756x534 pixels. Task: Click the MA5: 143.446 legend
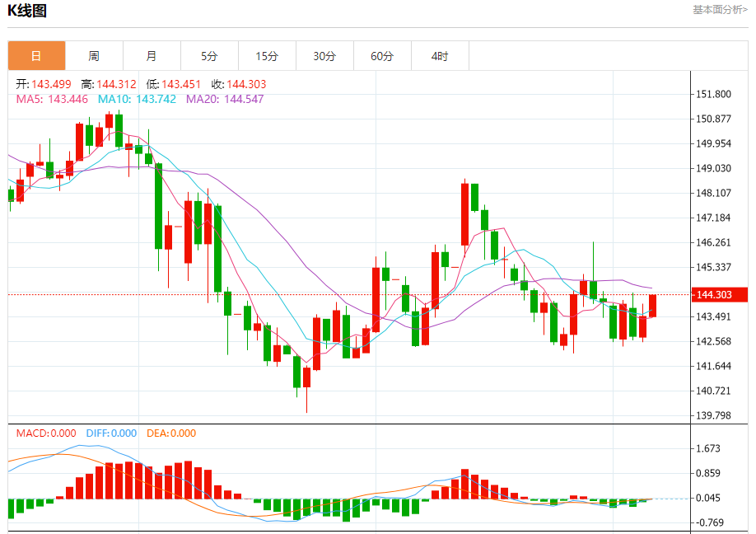click(52, 100)
